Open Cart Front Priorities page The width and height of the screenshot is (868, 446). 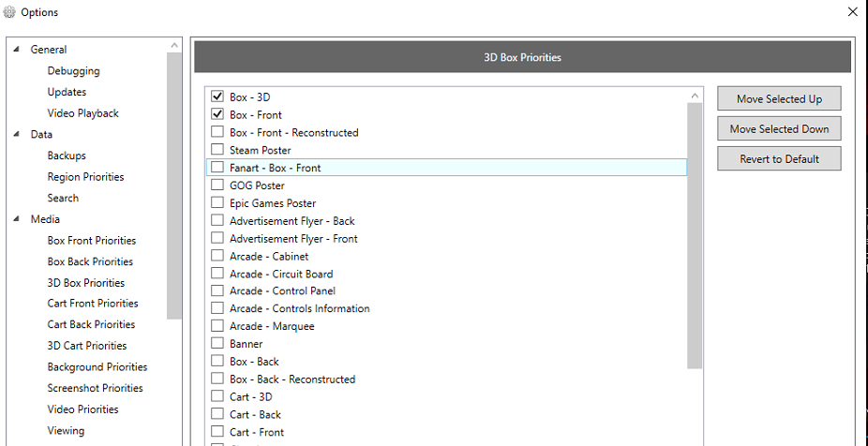coord(93,304)
